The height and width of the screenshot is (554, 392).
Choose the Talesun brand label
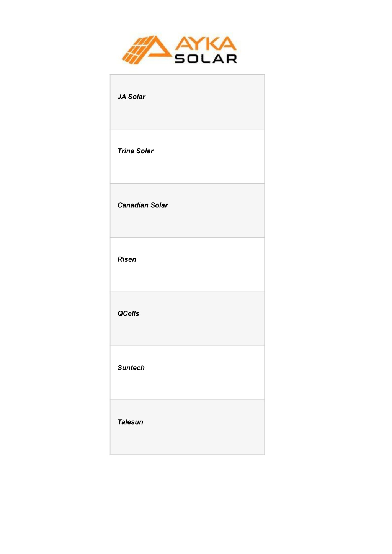click(x=130, y=422)
